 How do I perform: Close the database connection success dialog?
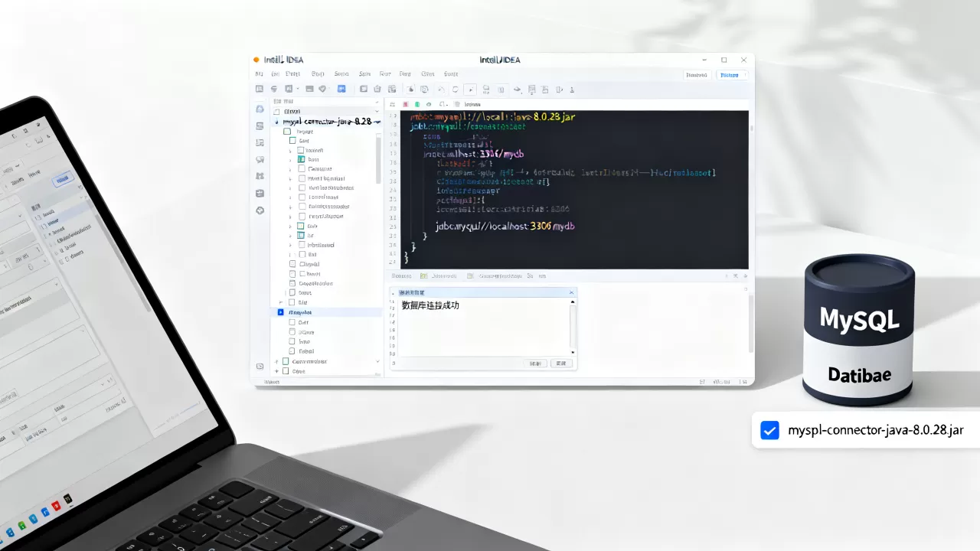click(x=571, y=292)
